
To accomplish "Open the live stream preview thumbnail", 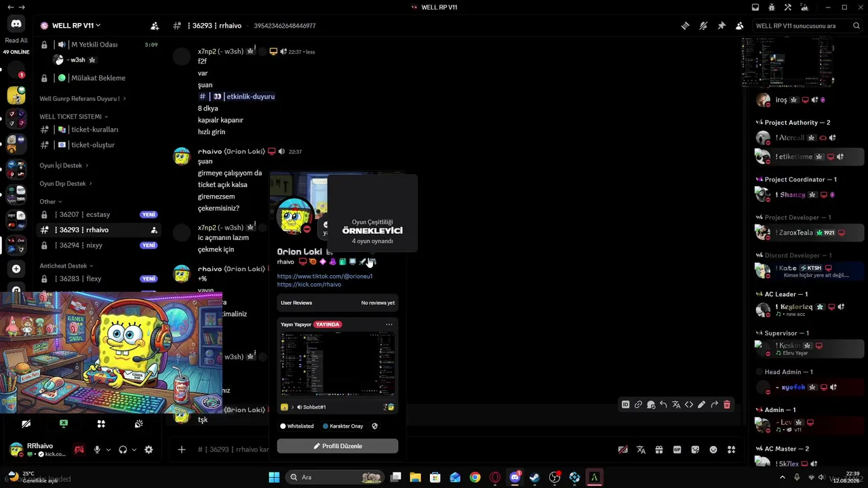I will click(x=338, y=365).
